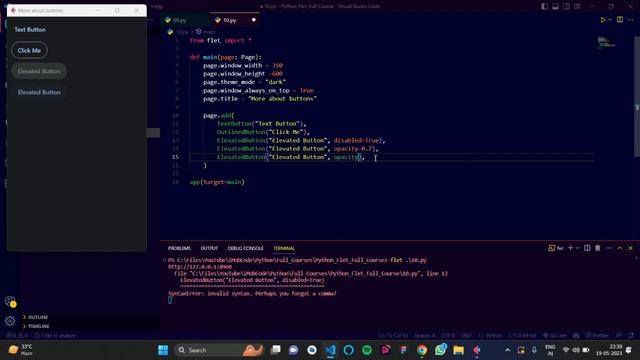Open the OUTPUT panel tab
Image resolution: width=640 pixels, height=360 pixels.
point(209,248)
